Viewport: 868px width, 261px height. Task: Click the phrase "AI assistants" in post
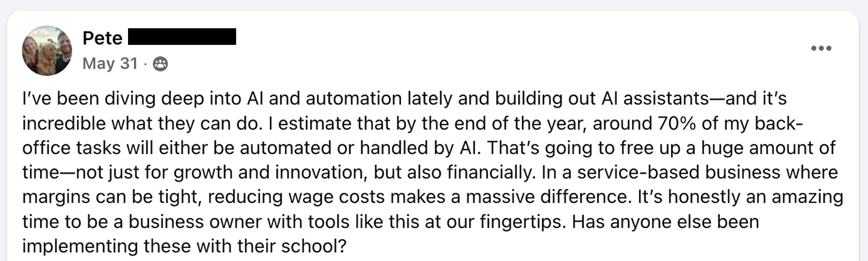pos(655,99)
